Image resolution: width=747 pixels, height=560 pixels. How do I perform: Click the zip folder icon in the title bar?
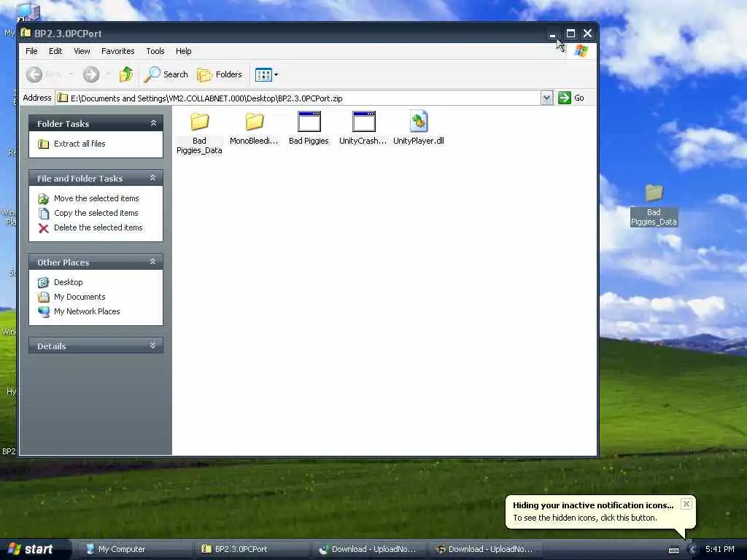pos(26,33)
